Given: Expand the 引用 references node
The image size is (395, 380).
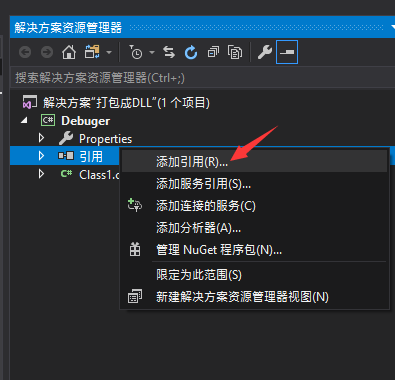Looking at the screenshot, I should 41,156.
